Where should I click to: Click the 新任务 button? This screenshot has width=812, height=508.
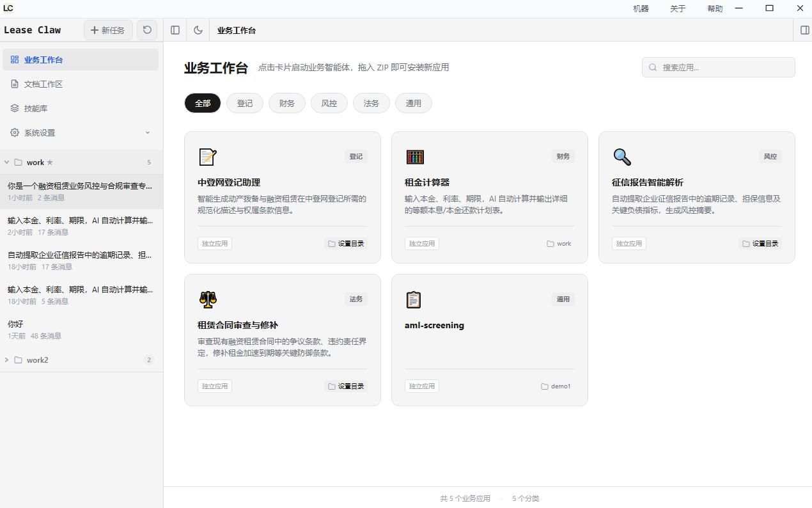pos(108,30)
